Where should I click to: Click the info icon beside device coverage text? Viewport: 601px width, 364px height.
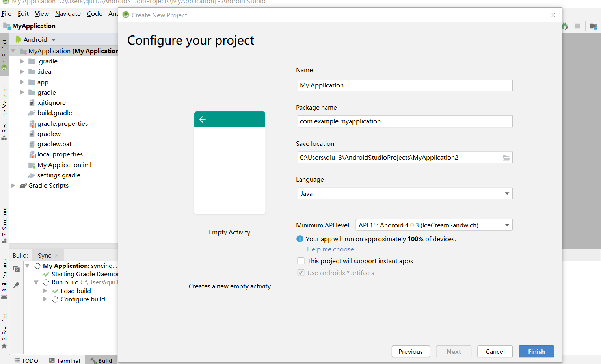(x=300, y=239)
